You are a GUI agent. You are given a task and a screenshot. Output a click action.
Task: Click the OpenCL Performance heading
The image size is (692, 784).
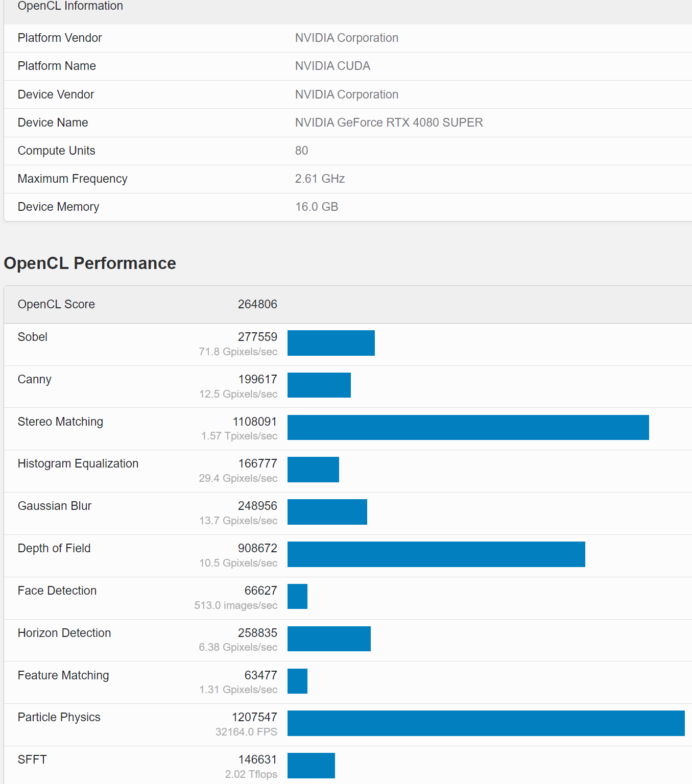click(x=90, y=263)
